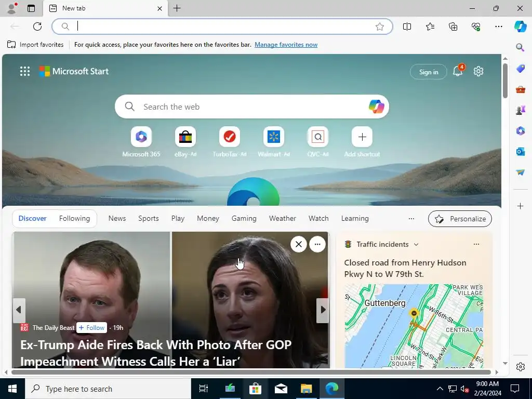Open Browser essentials heart icon
532x399 pixels.
point(476,26)
